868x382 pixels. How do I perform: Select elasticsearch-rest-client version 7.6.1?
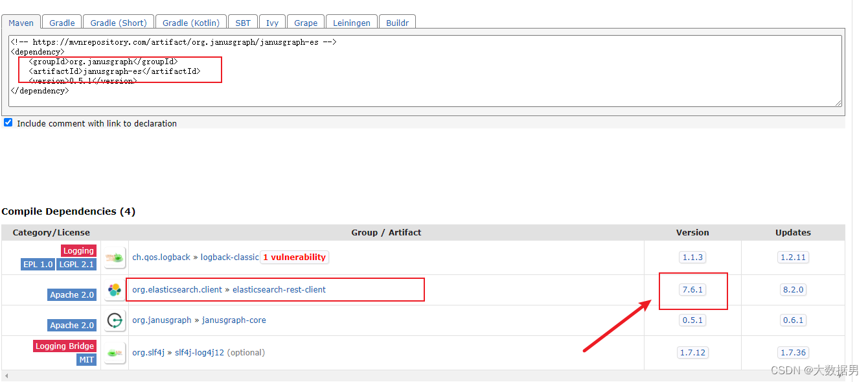click(692, 290)
